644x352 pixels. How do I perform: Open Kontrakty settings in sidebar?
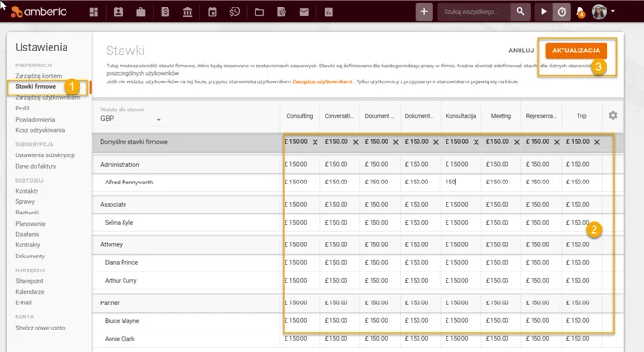pyautogui.click(x=27, y=244)
